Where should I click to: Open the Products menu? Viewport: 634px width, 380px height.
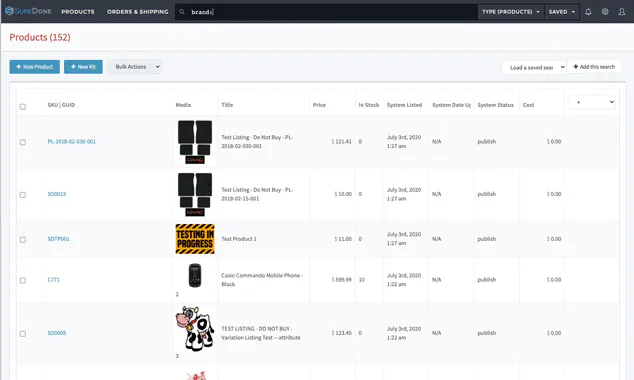pyautogui.click(x=78, y=12)
